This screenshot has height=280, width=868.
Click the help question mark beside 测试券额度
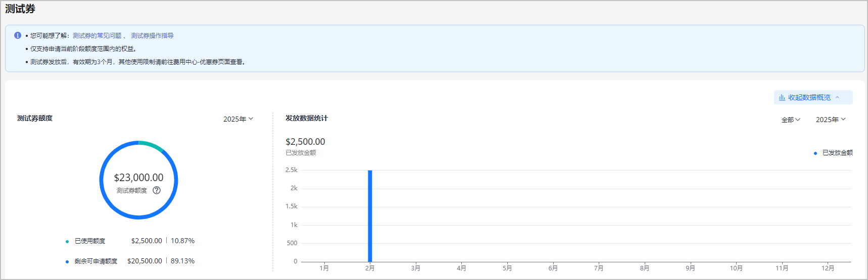pos(157,190)
